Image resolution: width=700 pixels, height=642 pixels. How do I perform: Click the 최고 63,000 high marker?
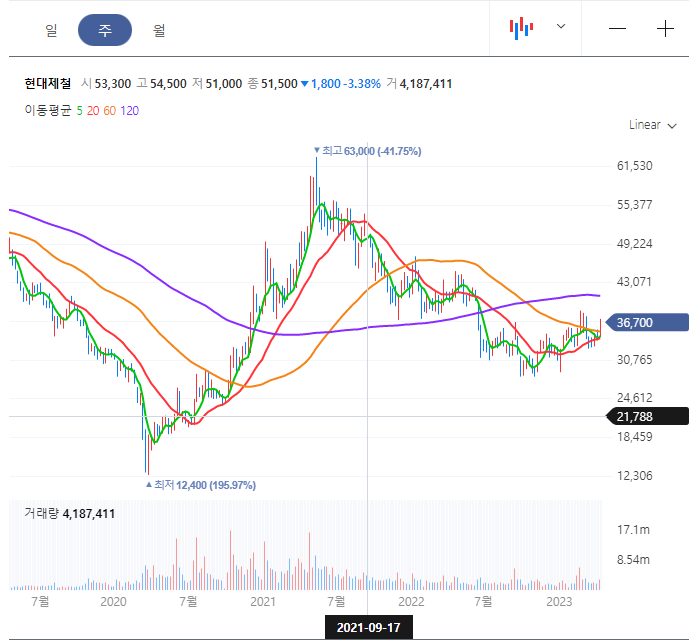pyautogui.click(x=367, y=151)
